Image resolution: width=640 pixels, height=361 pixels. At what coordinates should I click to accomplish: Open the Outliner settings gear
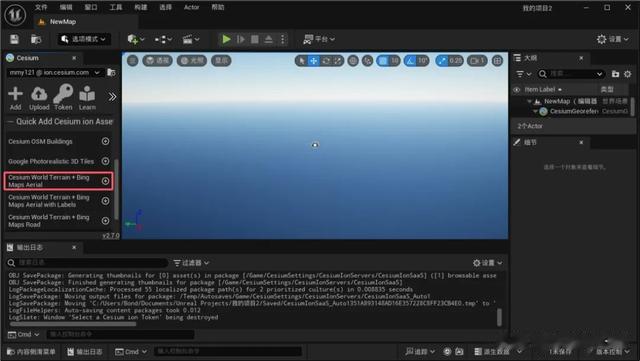[628, 74]
